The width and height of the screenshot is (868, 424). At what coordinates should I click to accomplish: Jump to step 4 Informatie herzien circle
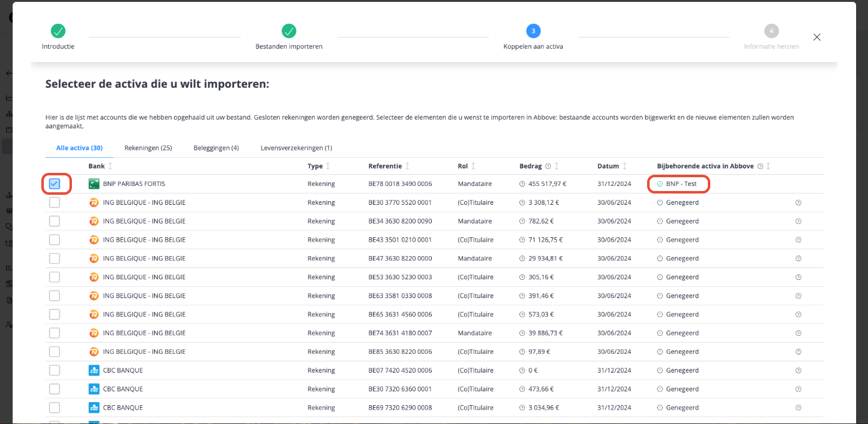771,31
